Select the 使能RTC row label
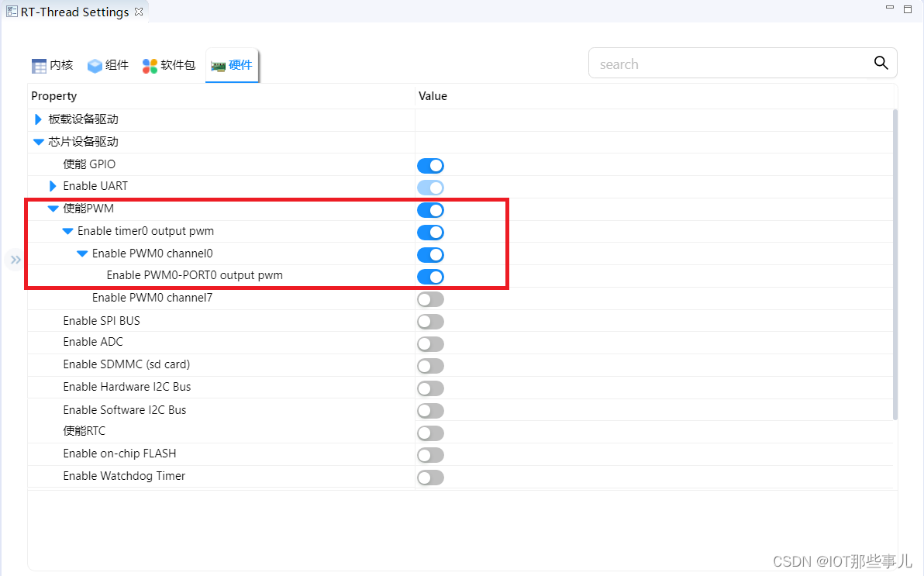 (84, 431)
